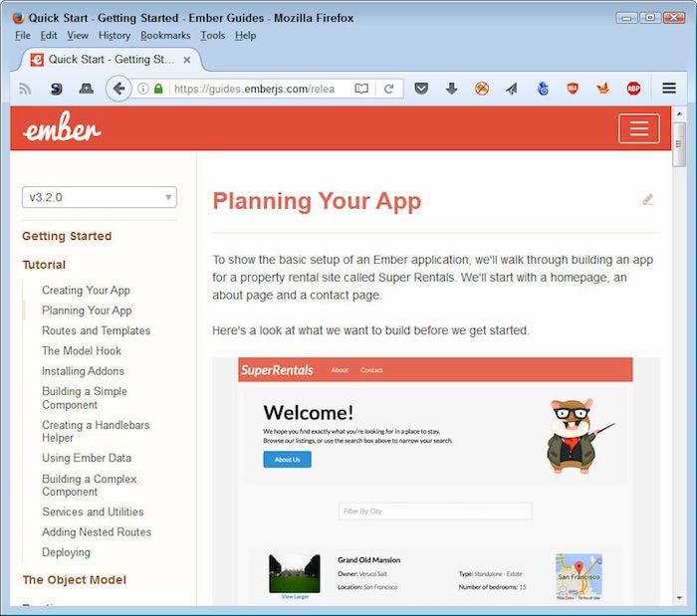Click the page vertical scrollbar thumb

coord(679,144)
